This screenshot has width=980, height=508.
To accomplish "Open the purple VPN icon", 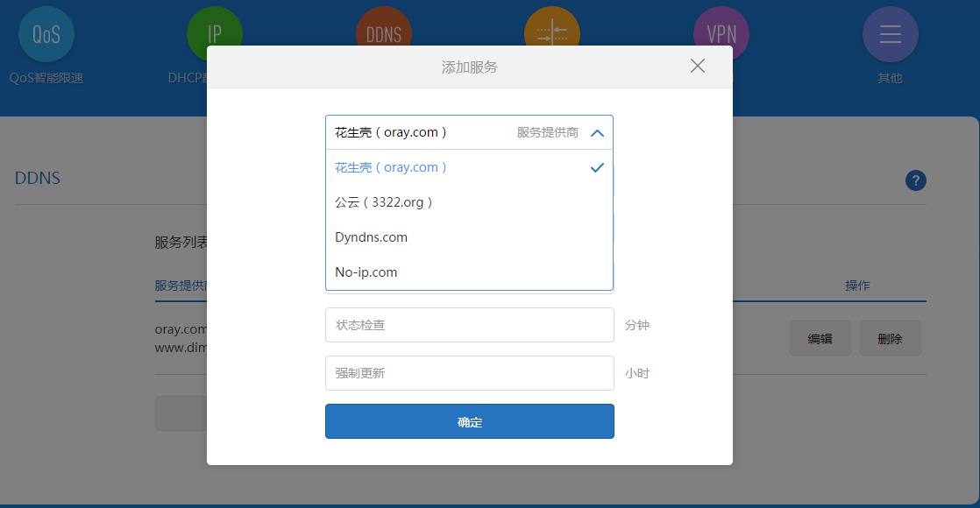I will (x=721, y=28).
